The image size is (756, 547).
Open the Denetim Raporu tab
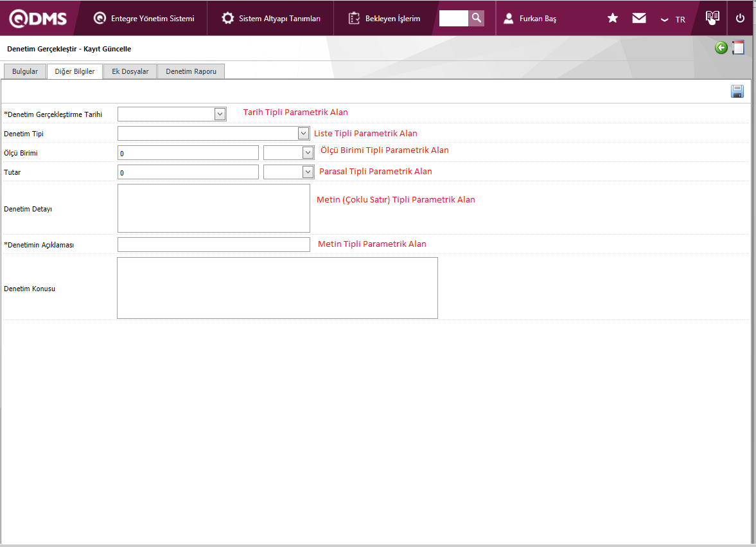pyautogui.click(x=191, y=71)
